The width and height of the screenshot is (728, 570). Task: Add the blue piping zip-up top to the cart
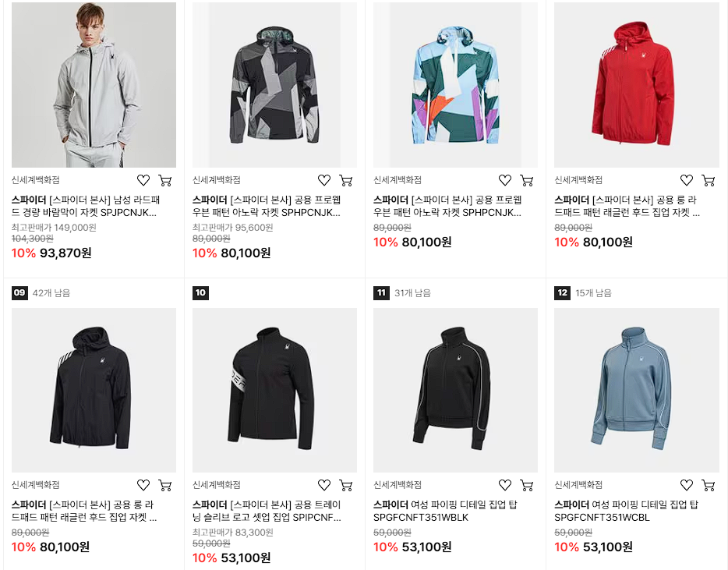coord(708,485)
